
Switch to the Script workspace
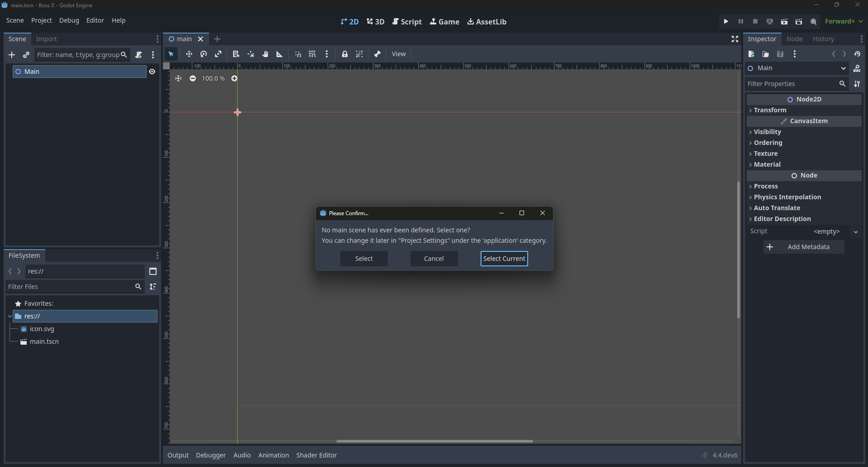coord(407,22)
